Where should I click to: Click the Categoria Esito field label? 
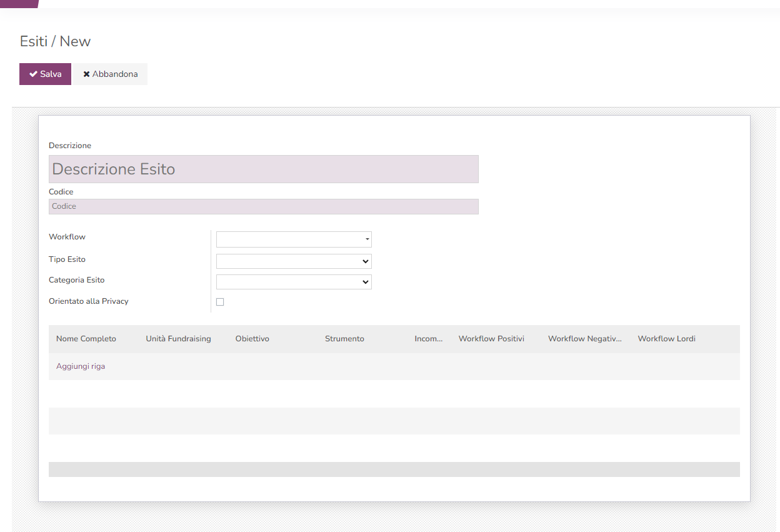(77, 280)
